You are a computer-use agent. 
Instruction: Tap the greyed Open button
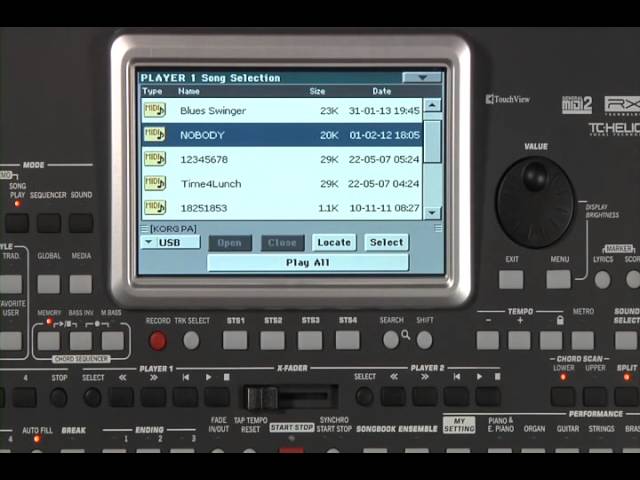point(230,243)
